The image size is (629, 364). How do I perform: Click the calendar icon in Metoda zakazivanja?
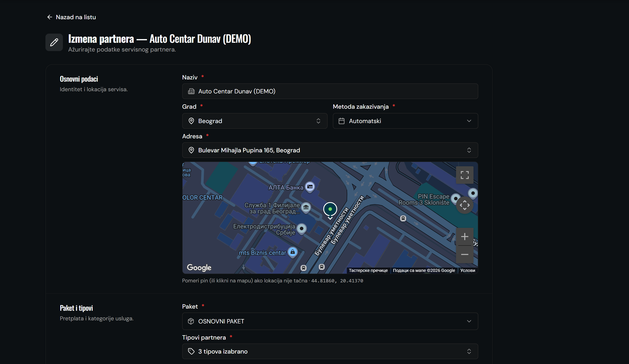(x=341, y=121)
